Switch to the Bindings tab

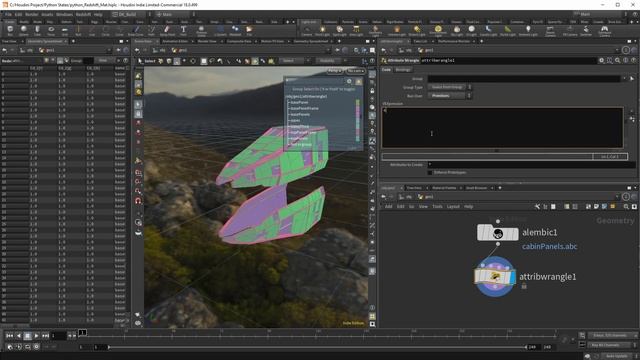point(403,70)
